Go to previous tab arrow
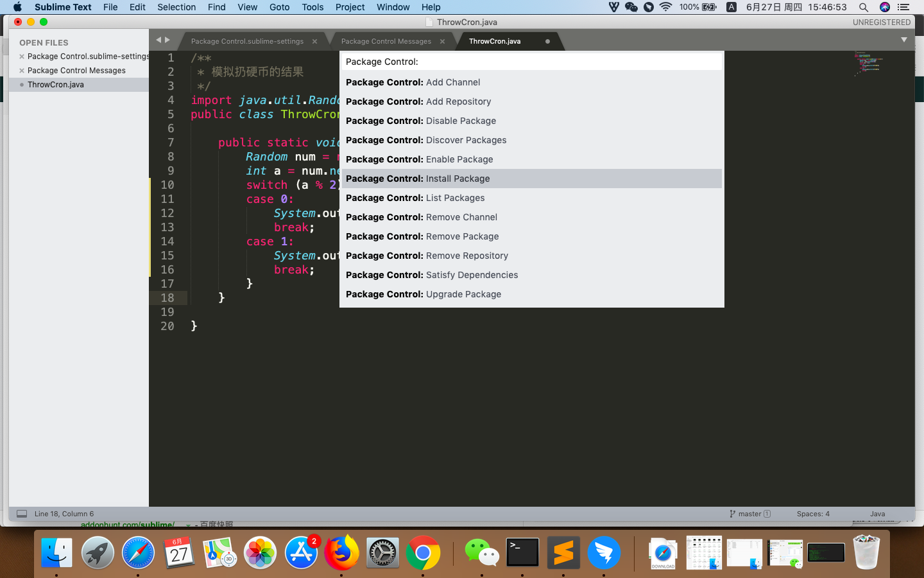Image resolution: width=924 pixels, height=578 pixels. 159,40
